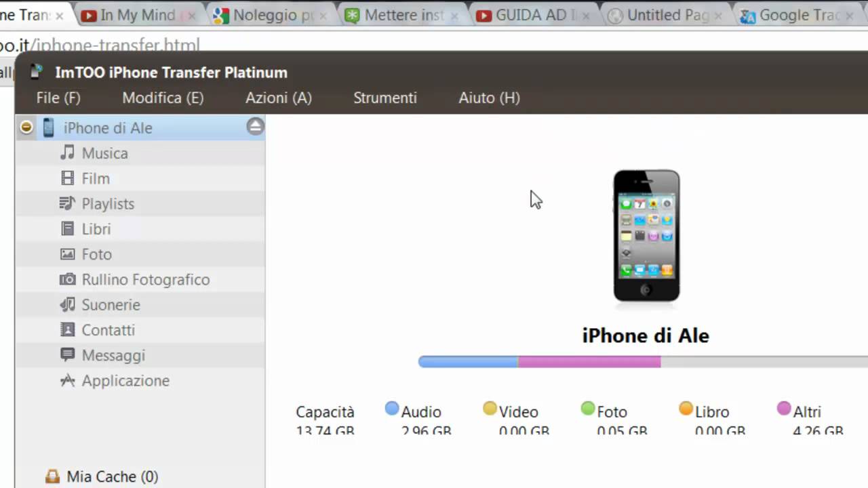Click the Contatti address book icon

tap(67, 329)
